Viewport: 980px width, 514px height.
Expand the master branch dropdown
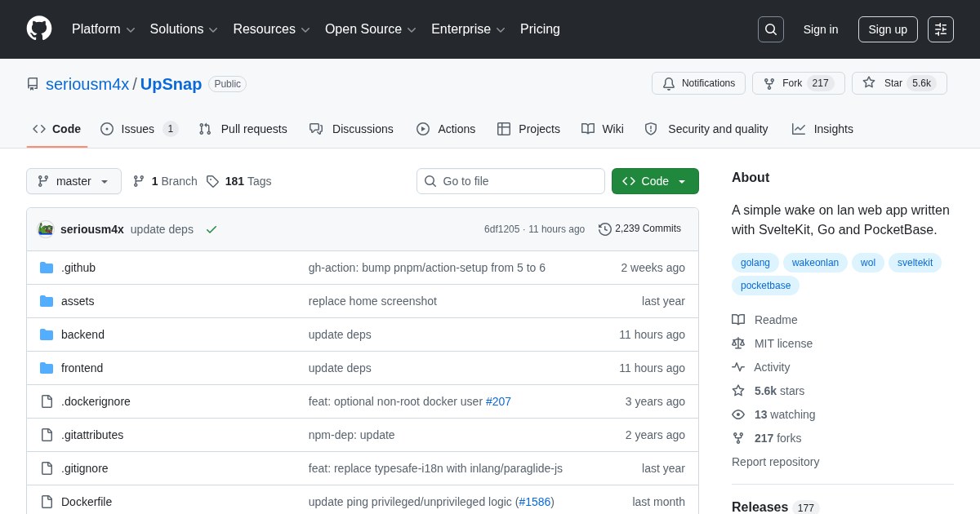[x=73, y=181]
